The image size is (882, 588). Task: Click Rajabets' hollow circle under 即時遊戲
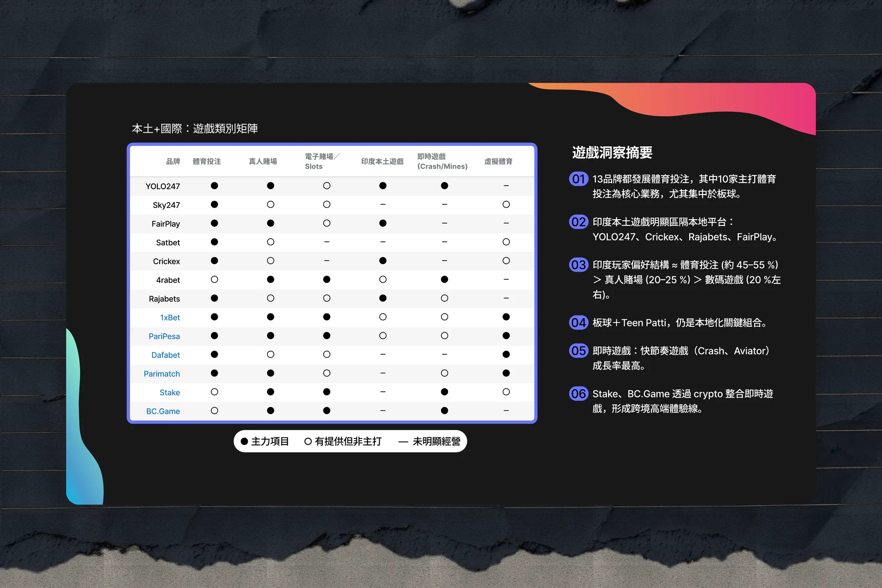click(445, 298)
